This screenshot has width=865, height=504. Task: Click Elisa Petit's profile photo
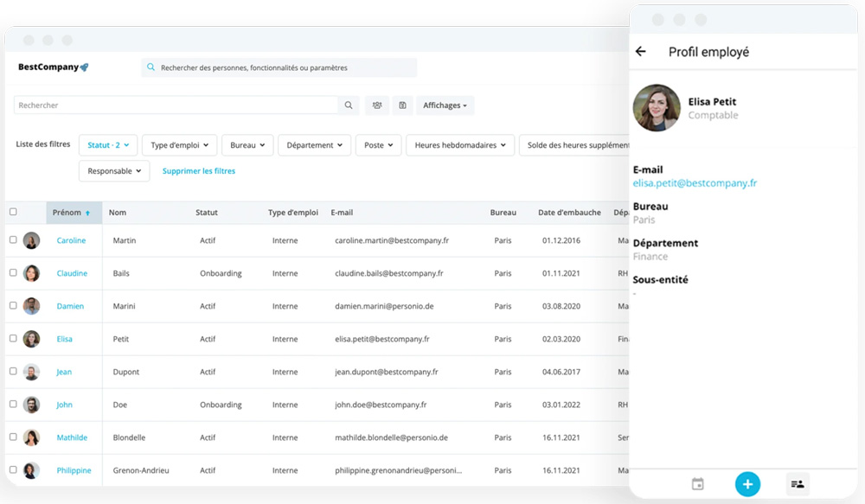[x=657, y=108]
